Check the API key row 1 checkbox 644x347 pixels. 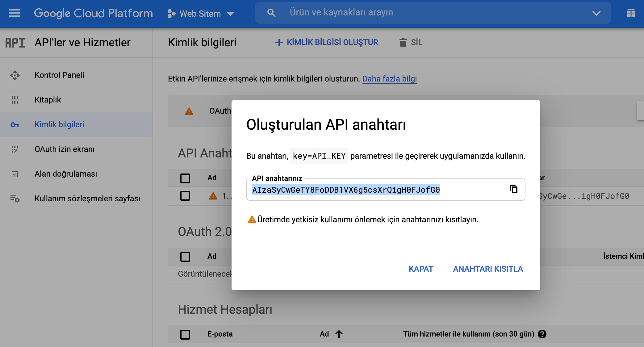185,196
